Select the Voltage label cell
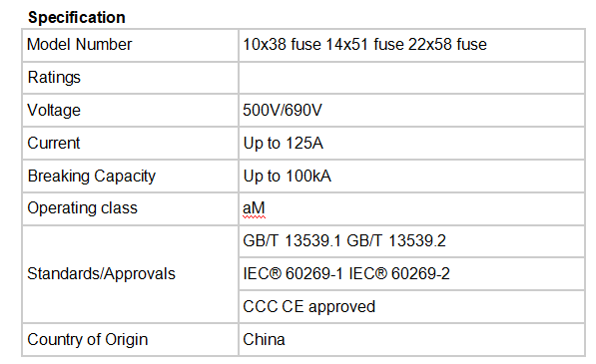Image resolution: width=596 pixels, height=364 pixels. [131, 111]
